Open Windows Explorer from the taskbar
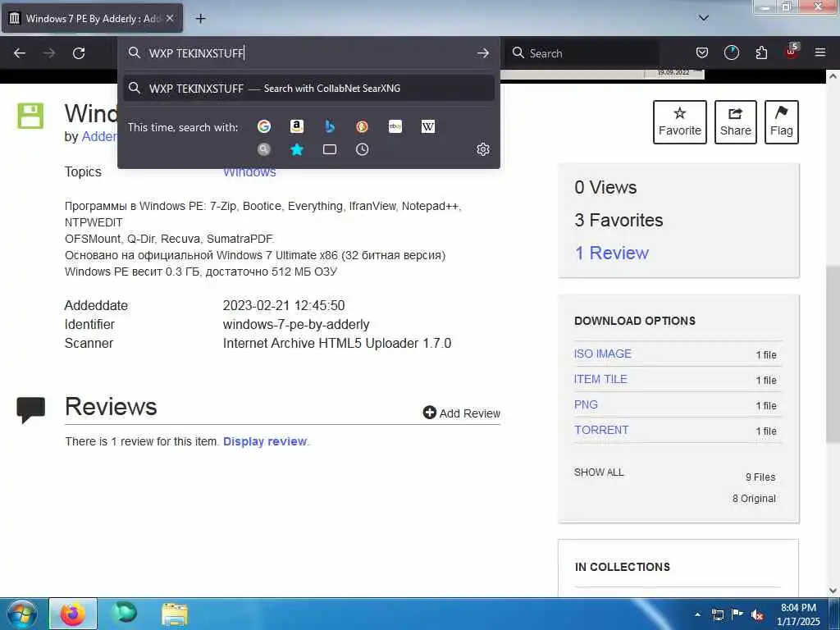 pyautogui.click(x=175, y=614)
